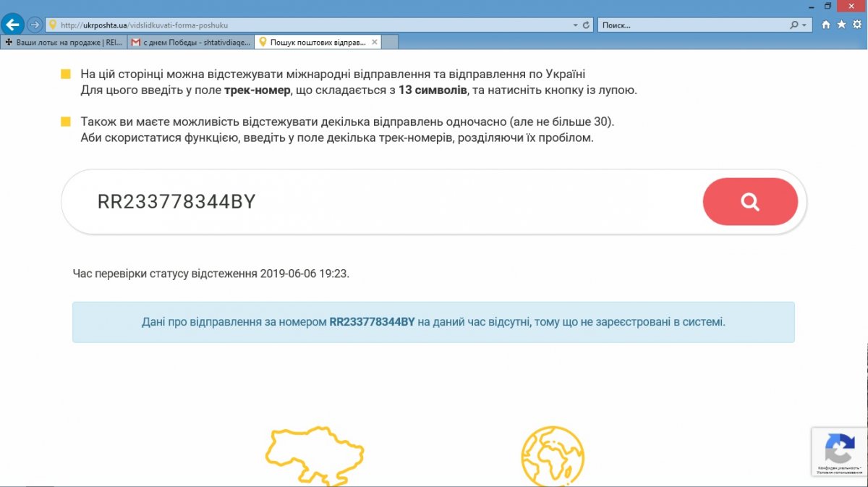Click the site favicon in the address bar
Screen dimensions: 868x487
tap(52, 25)
